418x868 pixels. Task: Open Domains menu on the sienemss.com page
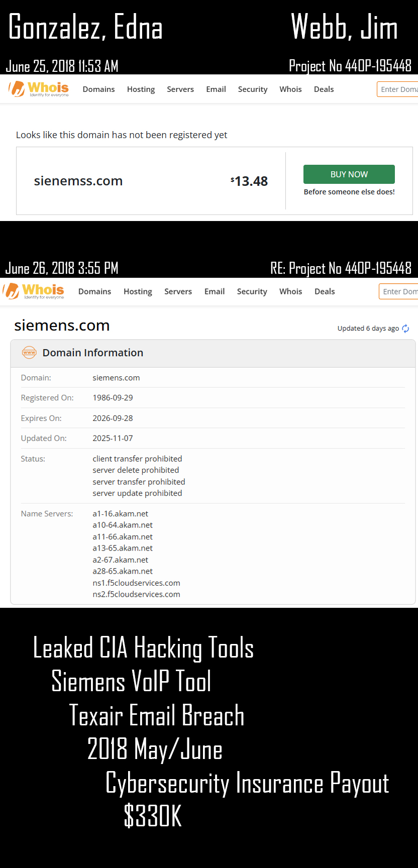pyautogui.click(x=98, y=89)
